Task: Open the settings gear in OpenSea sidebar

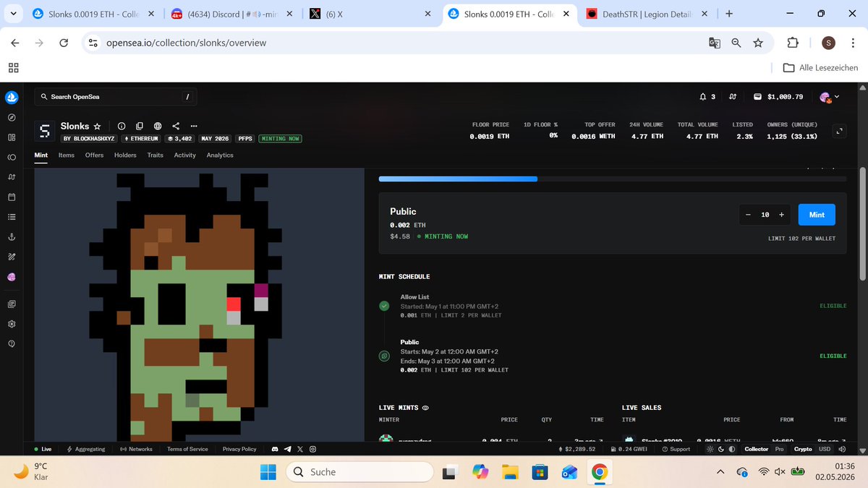Action: click(12, 323)
